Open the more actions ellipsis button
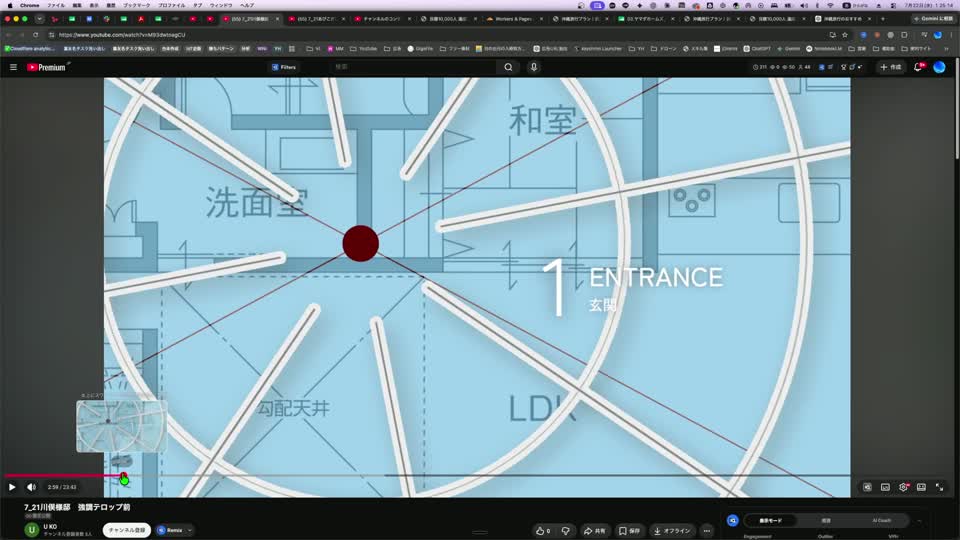This screenshot has width=960, height=540. [707, 531]
